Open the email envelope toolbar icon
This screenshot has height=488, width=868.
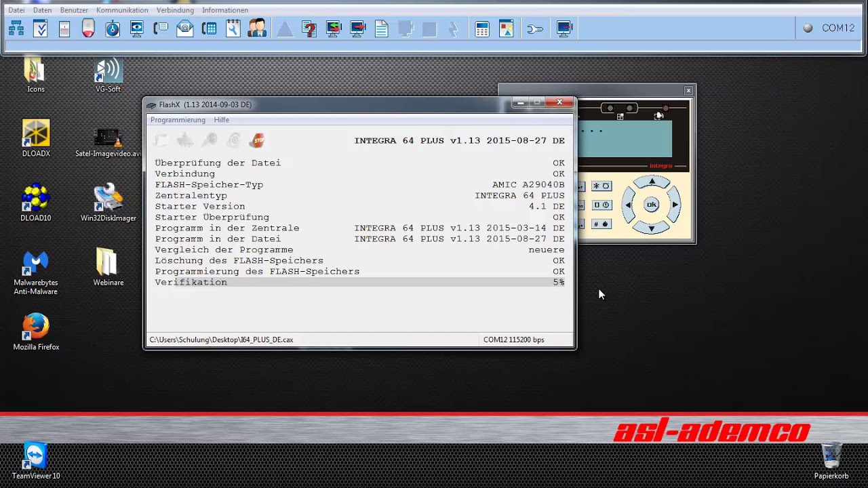tap(185, 28)
